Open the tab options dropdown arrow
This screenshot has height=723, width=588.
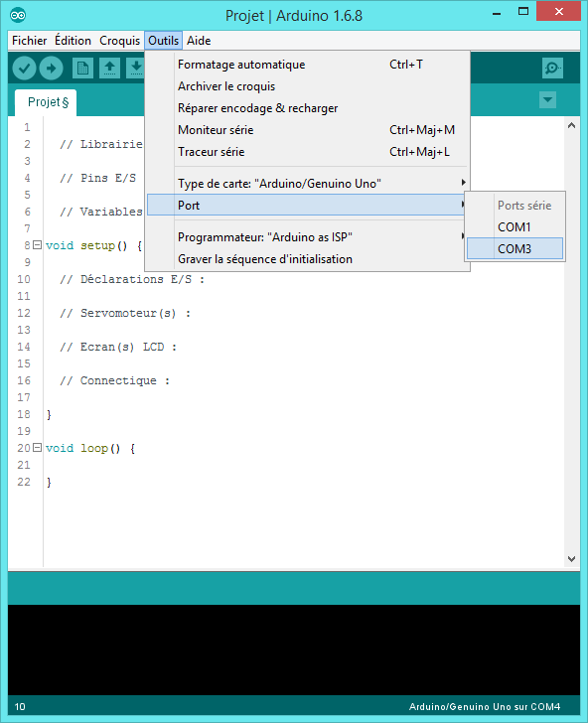[547, 99]
